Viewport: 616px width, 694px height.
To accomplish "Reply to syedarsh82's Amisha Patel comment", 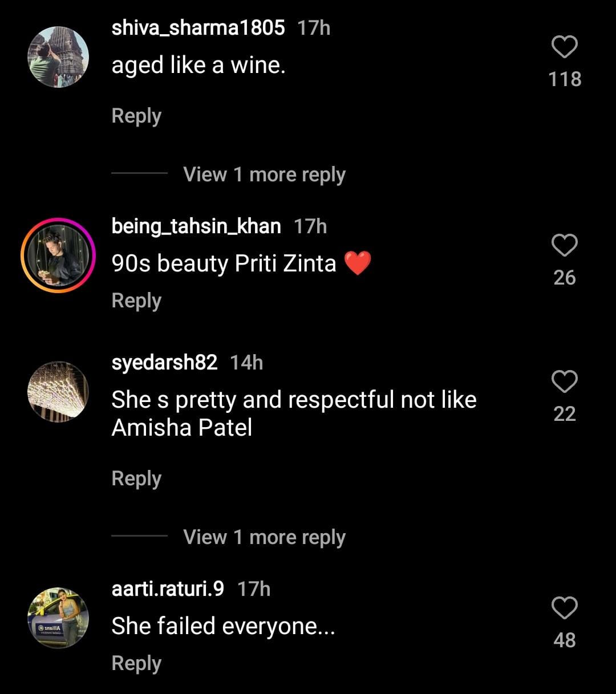I will [136, 478].
